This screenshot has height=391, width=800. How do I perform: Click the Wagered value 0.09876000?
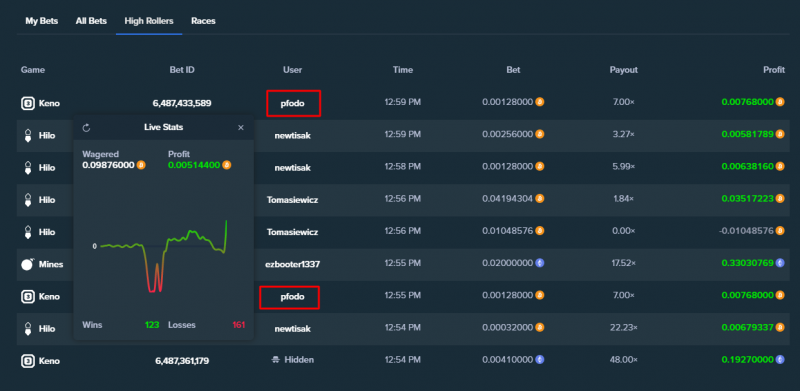coord(108,165)
